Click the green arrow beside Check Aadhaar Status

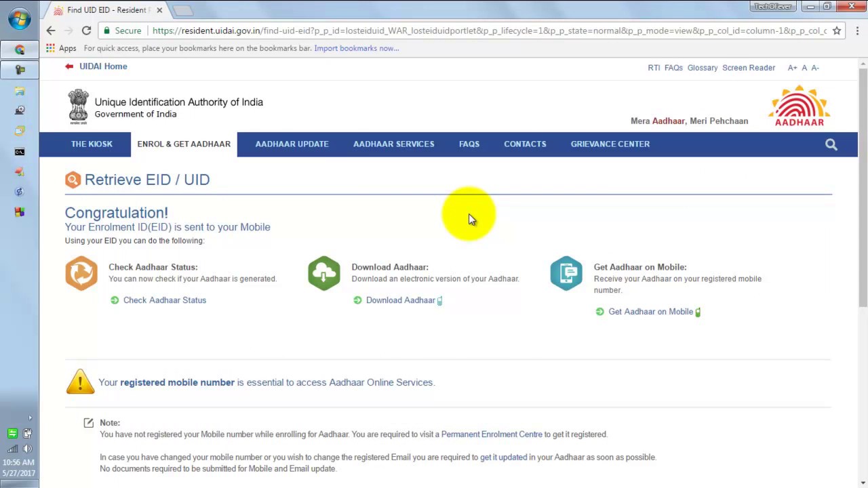[115, 300]
